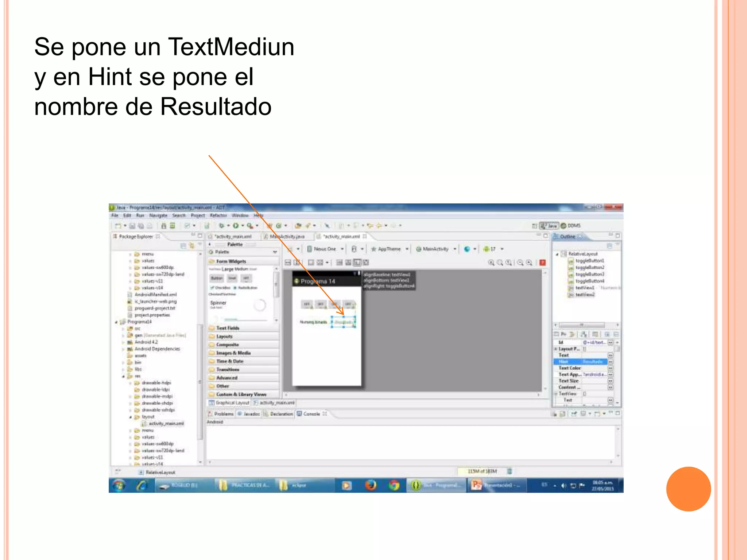
Task: Click the garbage collector trash icon
Action: click(x=510, y=471)
